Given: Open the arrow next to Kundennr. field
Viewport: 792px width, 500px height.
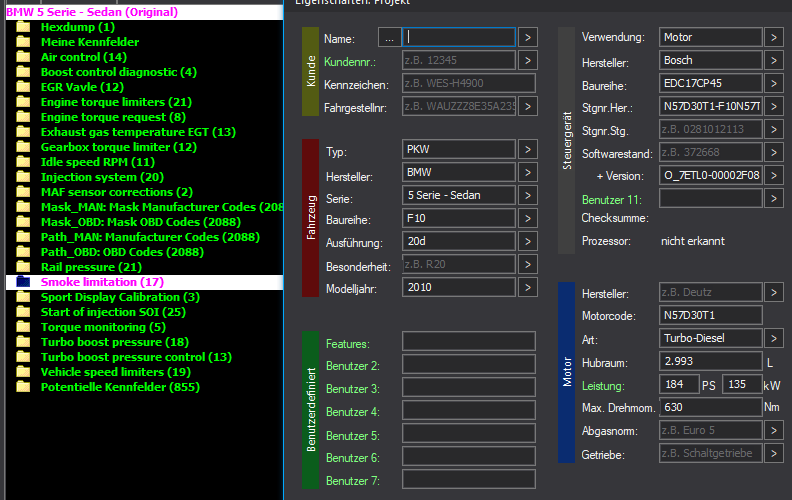Looking at the screenshot, I should [x=528, y=61].
